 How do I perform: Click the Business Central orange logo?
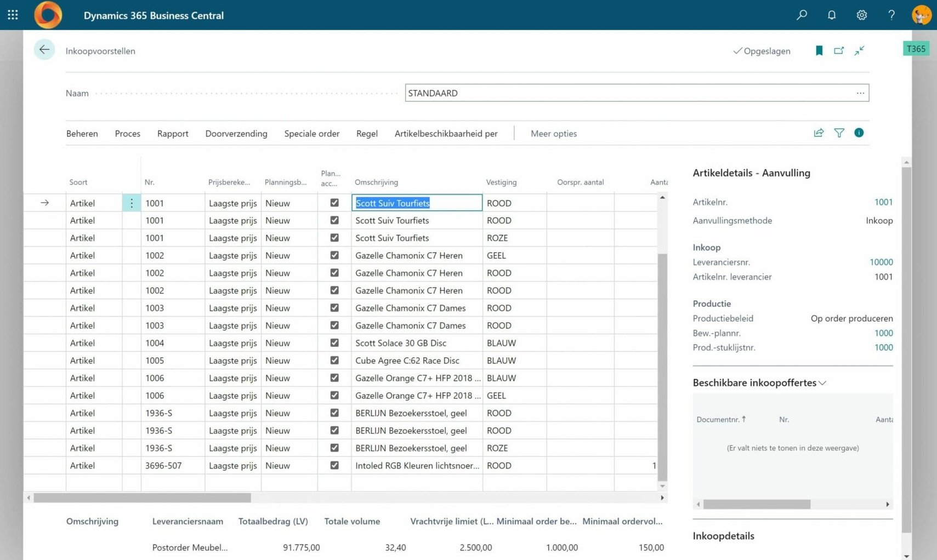[48, 15]
